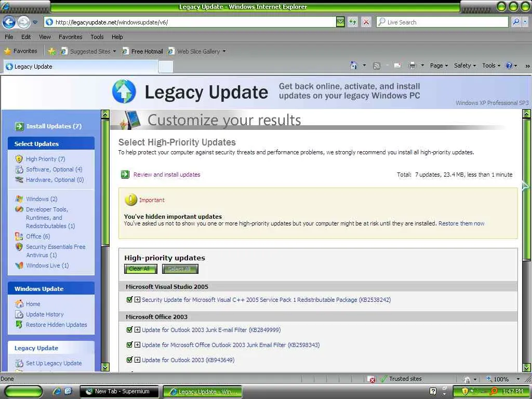
Task: Click the green arrow next to Install Updates
Action: pos(19,126)
